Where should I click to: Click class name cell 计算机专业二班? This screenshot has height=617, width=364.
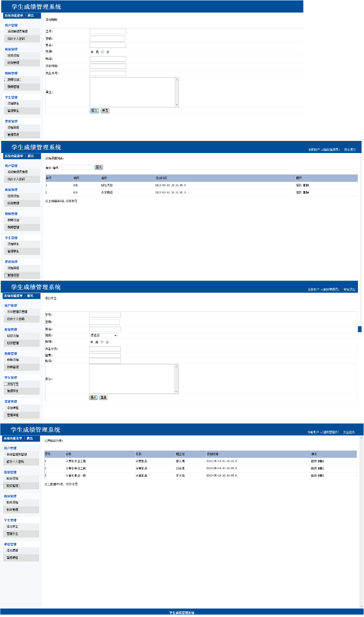76,468
